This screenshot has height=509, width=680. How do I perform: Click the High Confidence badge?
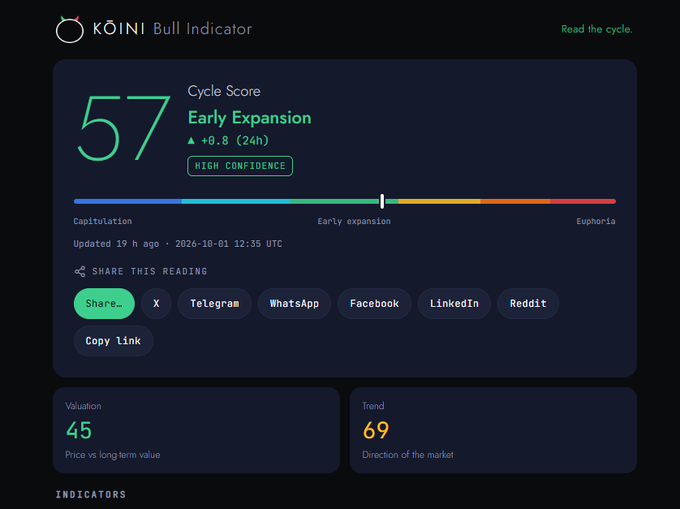[240, 166]
